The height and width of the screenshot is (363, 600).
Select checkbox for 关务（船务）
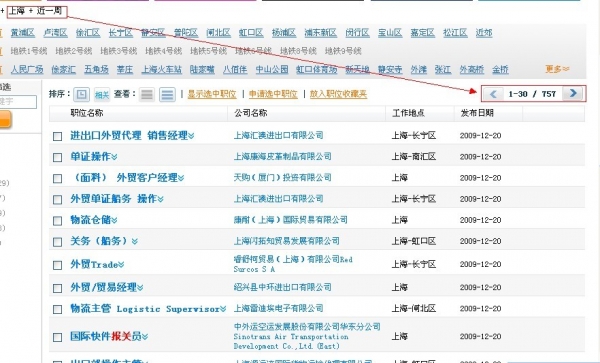click(x=57, y=242)
